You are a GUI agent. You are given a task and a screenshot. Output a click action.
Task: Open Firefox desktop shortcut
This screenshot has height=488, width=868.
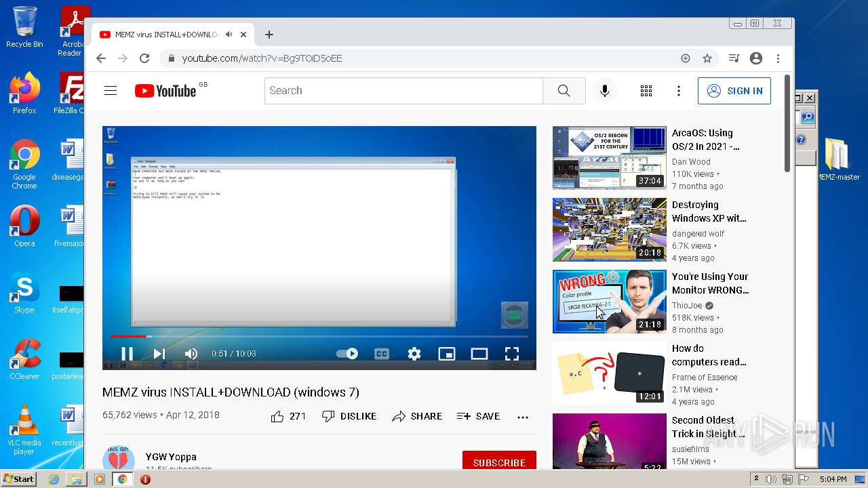click(24, 94)
